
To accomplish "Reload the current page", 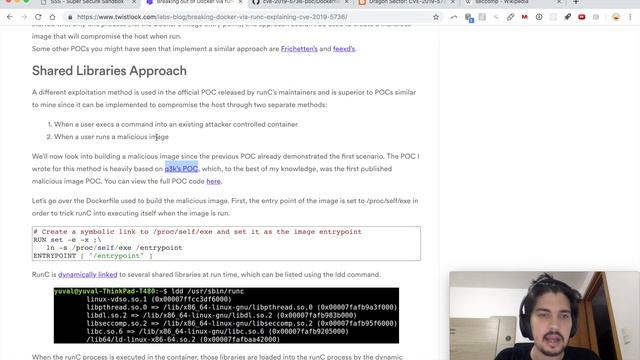I will tap(38, 17).
